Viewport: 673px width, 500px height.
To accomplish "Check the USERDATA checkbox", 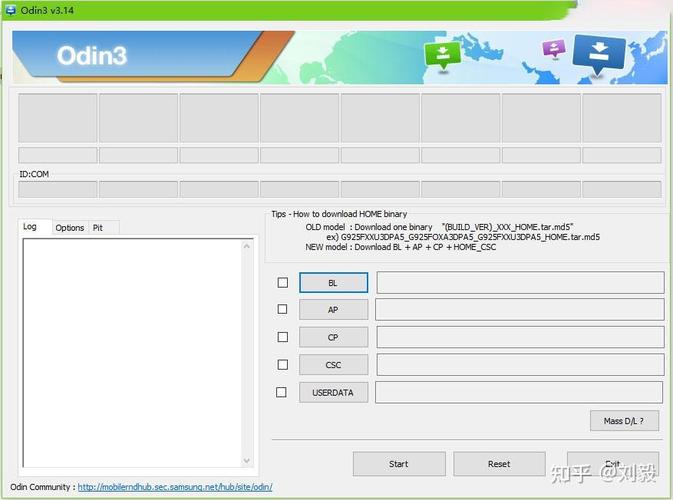I will [282, 392].
